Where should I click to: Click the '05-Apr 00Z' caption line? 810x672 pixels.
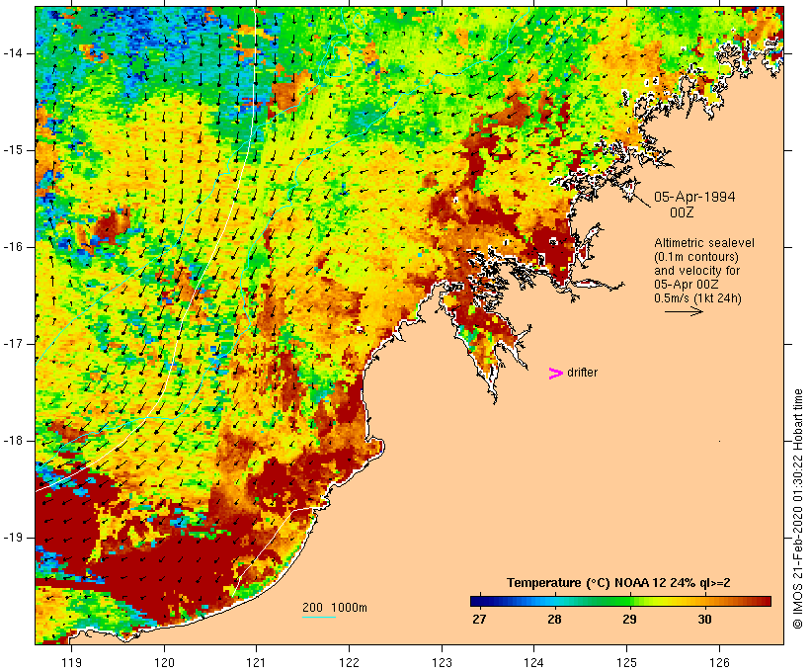[686, 284]
